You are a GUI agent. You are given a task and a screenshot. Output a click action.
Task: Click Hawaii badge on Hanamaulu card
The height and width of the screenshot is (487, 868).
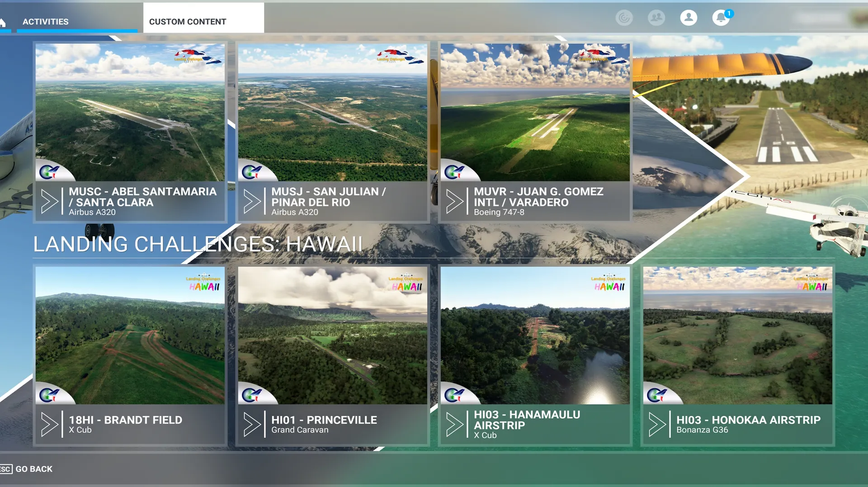(x=609, y=283)
